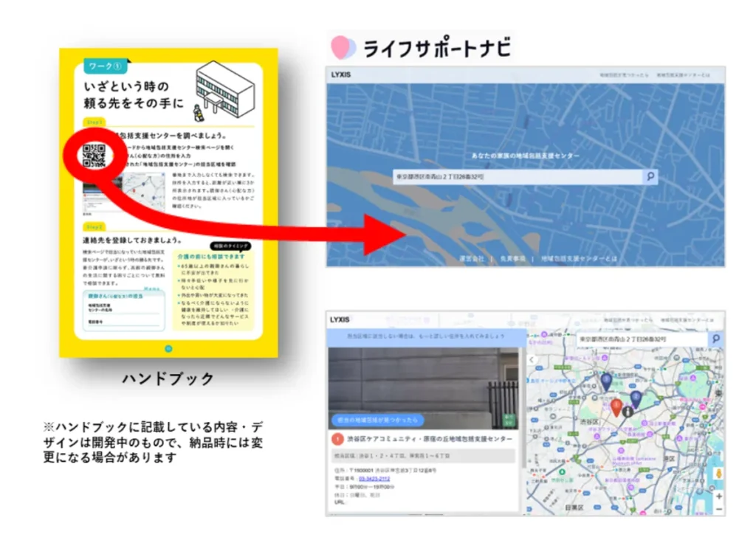The width and height of the screenshot is (756, 537).
Task: Click the 免責事項 footer link
Action: click(x=515, y=259)
